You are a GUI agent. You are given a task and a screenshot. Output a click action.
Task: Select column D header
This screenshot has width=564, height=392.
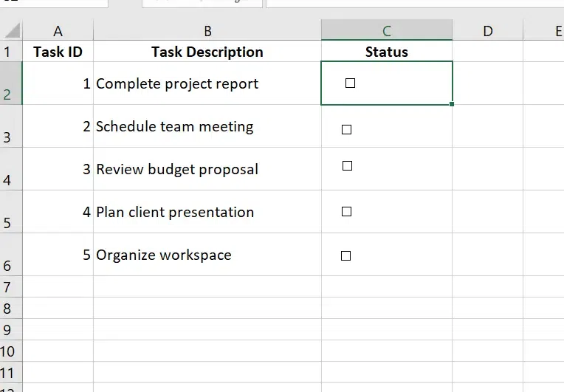[487, 31]
